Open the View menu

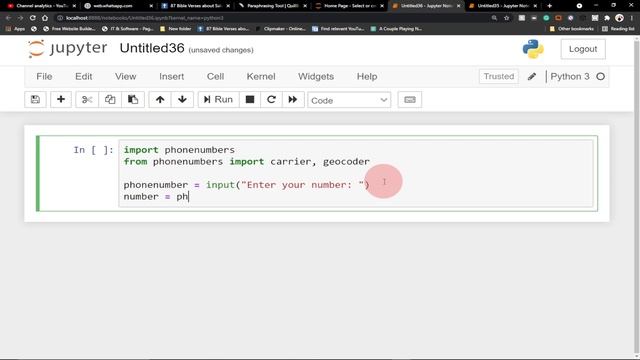click(125, 76)
